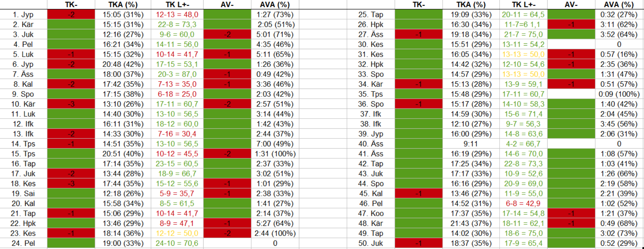Screen dimensions: 644x249
Task: Click the row label 40. Äss
Action: pos(371,144)
